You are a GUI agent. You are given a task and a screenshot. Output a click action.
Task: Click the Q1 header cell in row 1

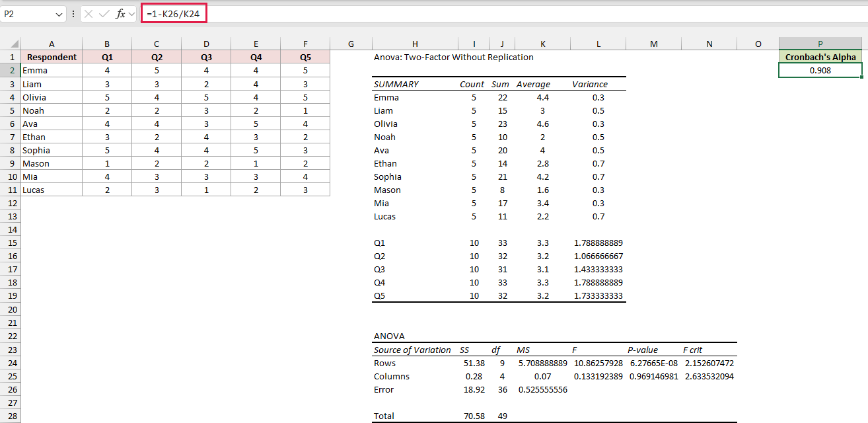(107, 57)
